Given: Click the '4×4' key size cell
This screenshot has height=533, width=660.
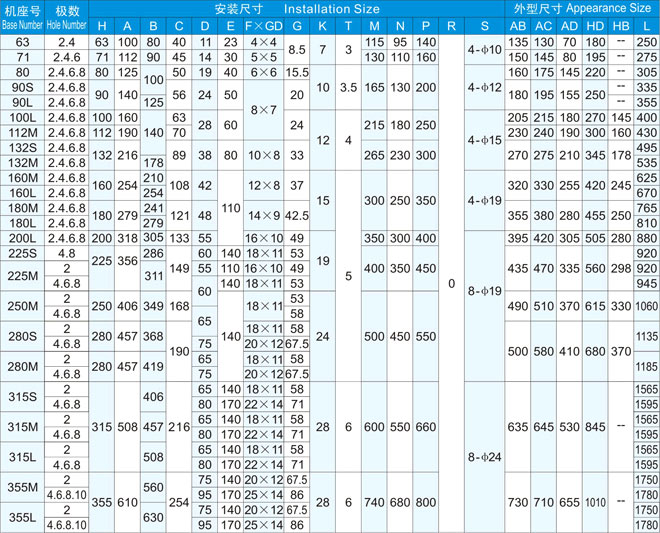Looking at the screenshot, I should coord(263,42).
